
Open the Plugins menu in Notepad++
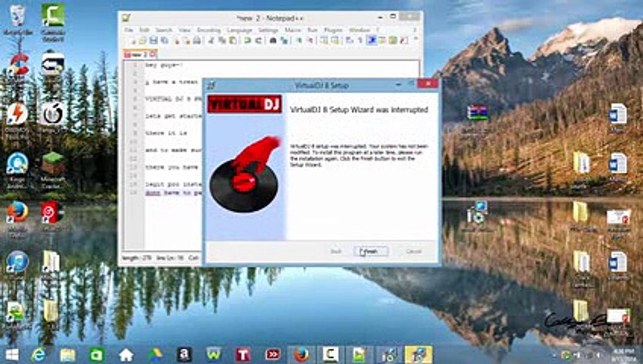click(x=333, y=30)
